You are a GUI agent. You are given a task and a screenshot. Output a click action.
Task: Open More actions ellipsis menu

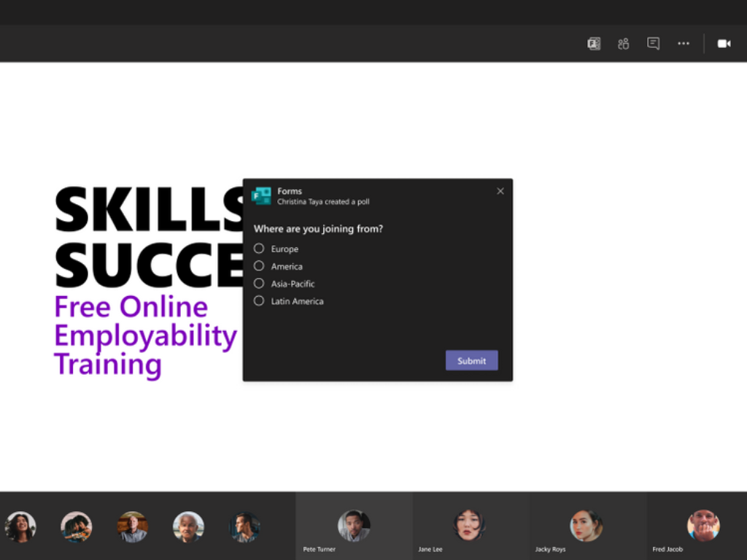pyautogui.click(x=683, y=44)
